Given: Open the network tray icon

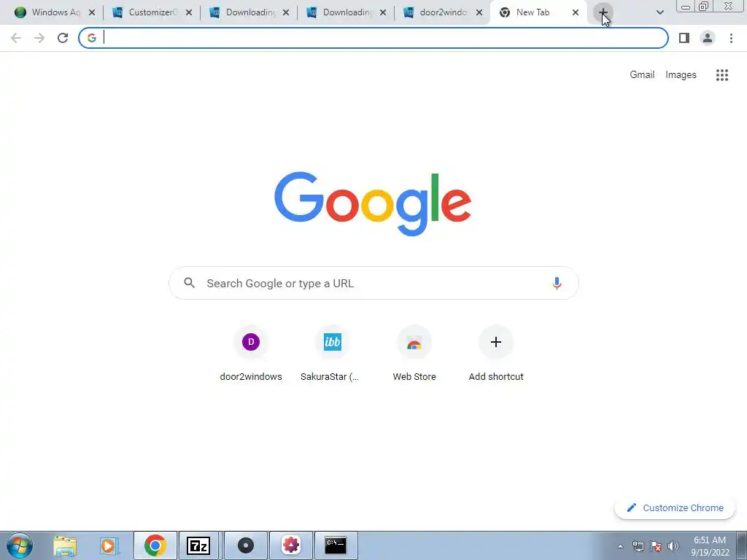Looking at the screenshot, I should 638,546.
